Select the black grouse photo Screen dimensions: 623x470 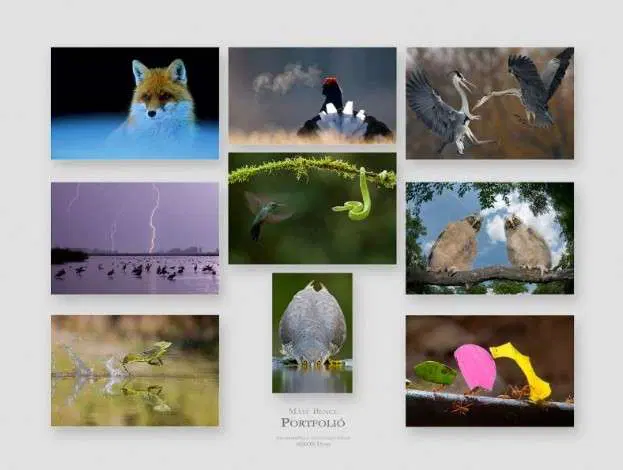click(x=312, y=96)
